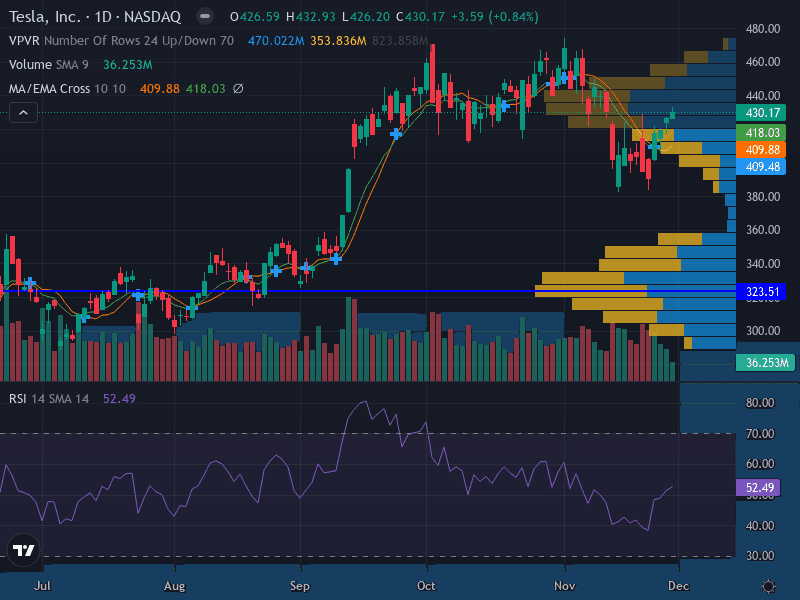The image size is (800, 600).
Task: Click the RSI legend value 52.49
Action: click(x=119, y=398)
